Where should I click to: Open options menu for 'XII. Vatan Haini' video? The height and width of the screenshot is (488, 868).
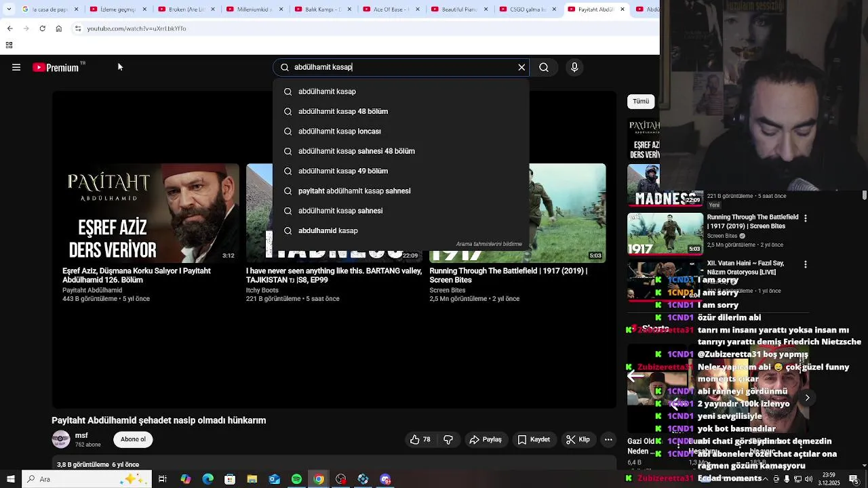point(806,264)
